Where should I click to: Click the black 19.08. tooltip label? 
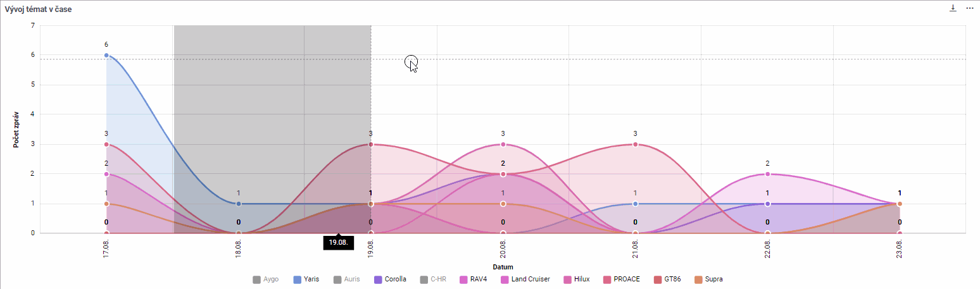coord(339,242)
